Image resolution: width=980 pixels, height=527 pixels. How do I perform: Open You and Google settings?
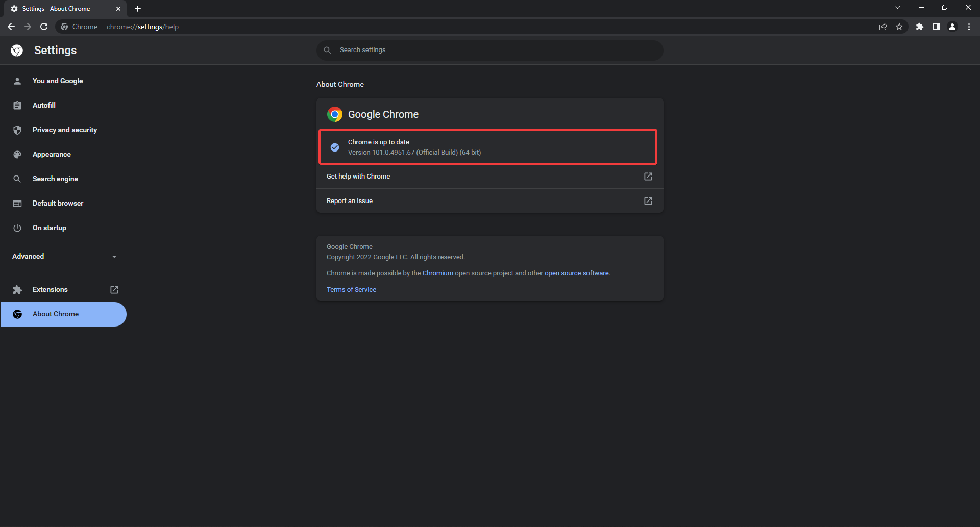pos(58,81)
